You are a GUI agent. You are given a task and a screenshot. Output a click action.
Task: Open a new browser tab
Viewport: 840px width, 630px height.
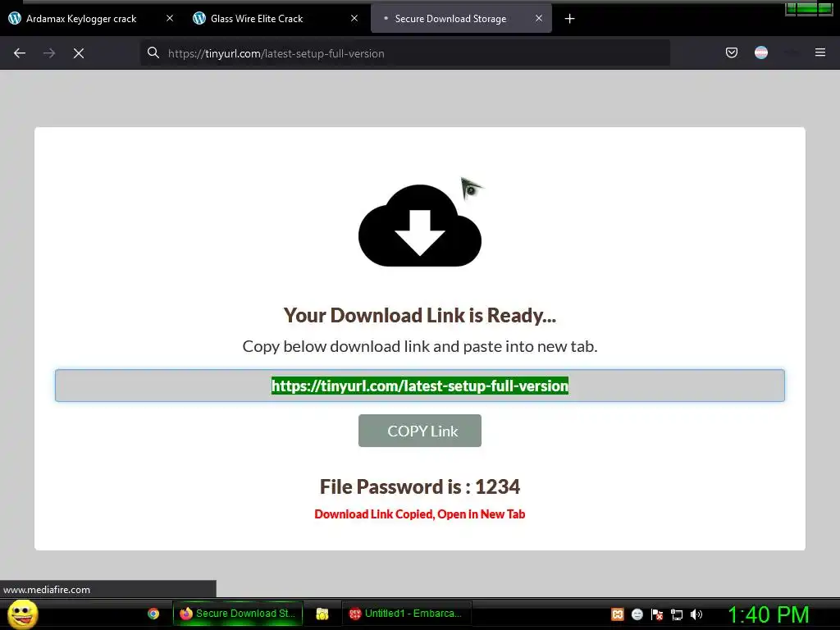[x=569, y=19]
